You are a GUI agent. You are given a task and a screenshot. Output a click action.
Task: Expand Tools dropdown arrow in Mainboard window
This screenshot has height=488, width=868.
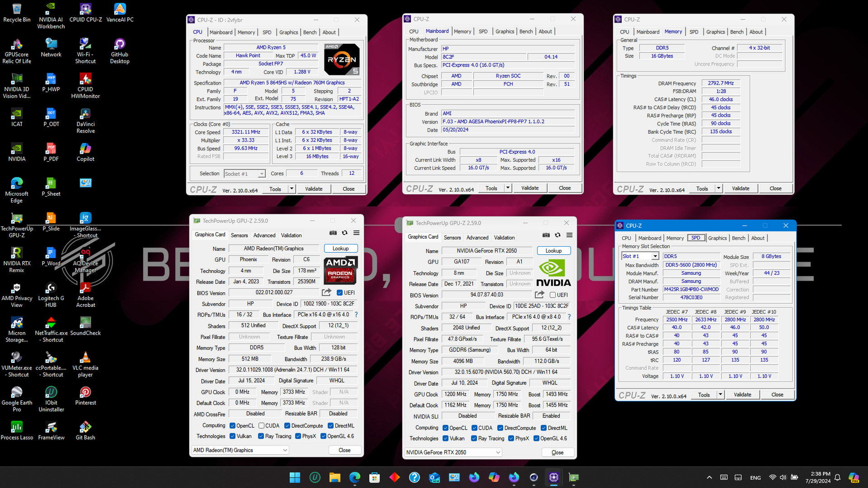click(x=508, y=188)
